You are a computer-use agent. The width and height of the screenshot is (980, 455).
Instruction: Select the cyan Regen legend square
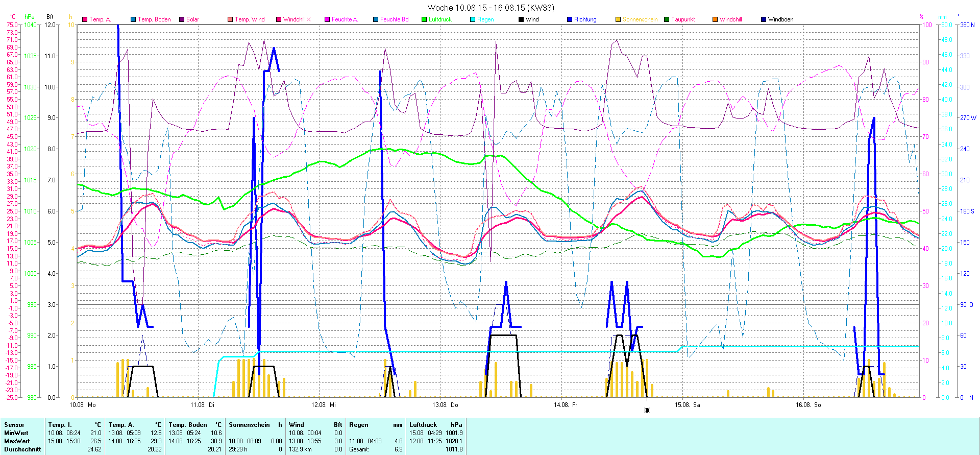click(473, 19)
